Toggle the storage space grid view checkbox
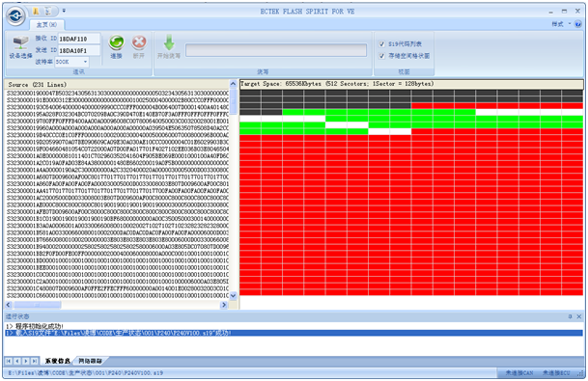 pyautogui.click(x=381, y=56)
